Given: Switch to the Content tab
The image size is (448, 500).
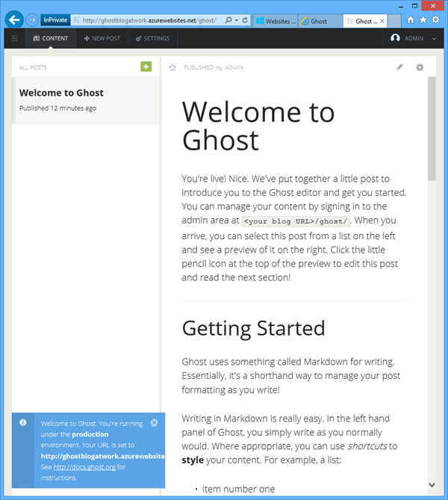Looking at the screenshot, I should 51,38.
